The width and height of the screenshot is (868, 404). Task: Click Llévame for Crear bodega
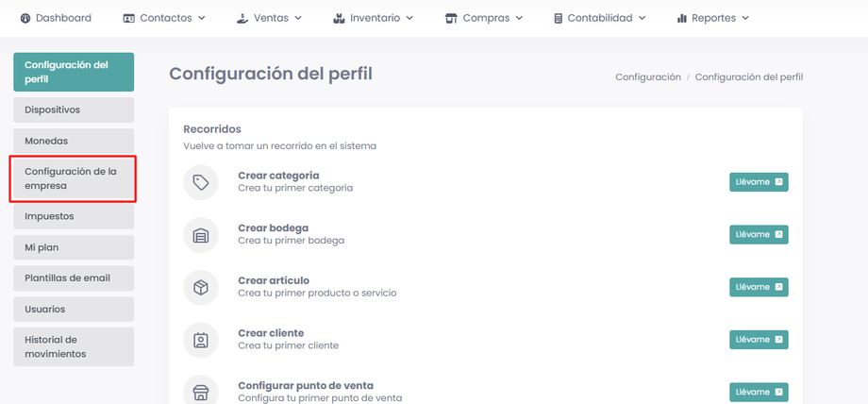coord(759,234)
